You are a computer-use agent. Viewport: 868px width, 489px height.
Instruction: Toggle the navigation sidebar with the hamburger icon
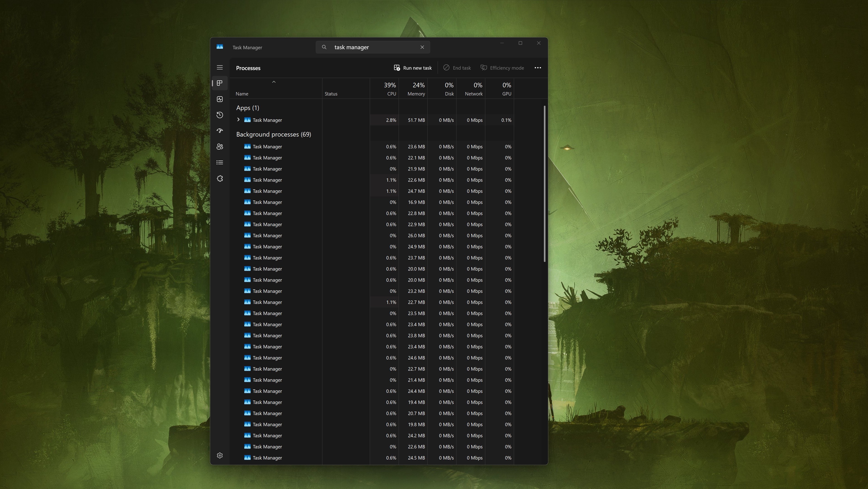[220, 67]
